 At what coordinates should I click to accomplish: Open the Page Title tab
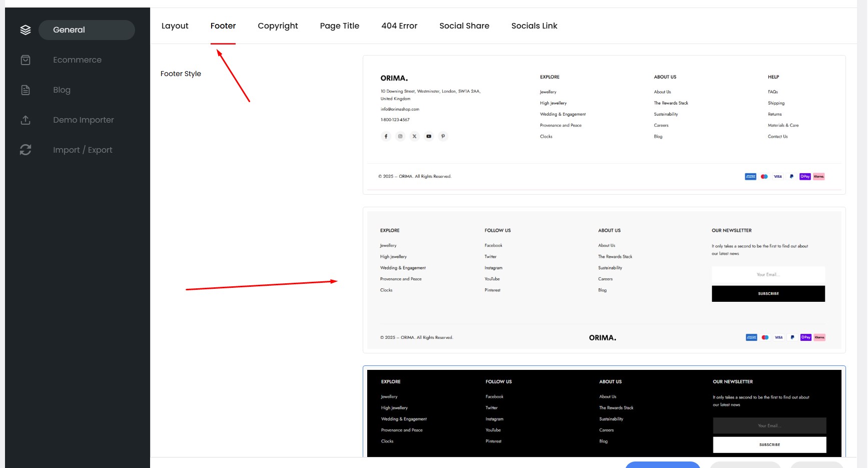339,26
